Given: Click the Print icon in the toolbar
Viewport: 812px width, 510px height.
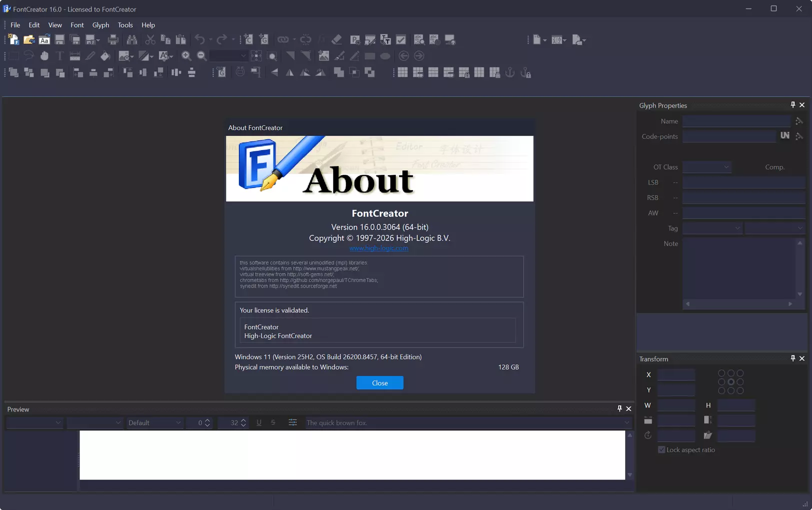Looking at the screenshot, I should 113,40.
